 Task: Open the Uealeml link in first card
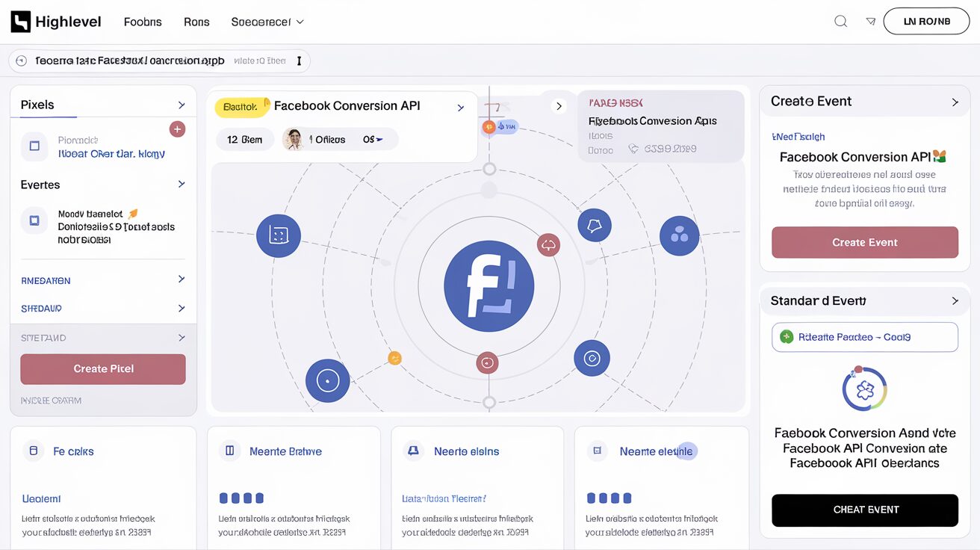[x=41, y=498]
